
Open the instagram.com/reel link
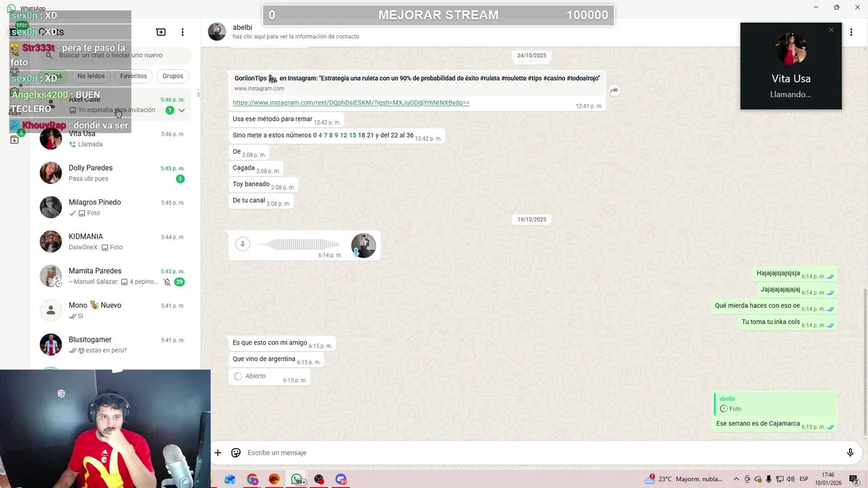click(351, 103)
